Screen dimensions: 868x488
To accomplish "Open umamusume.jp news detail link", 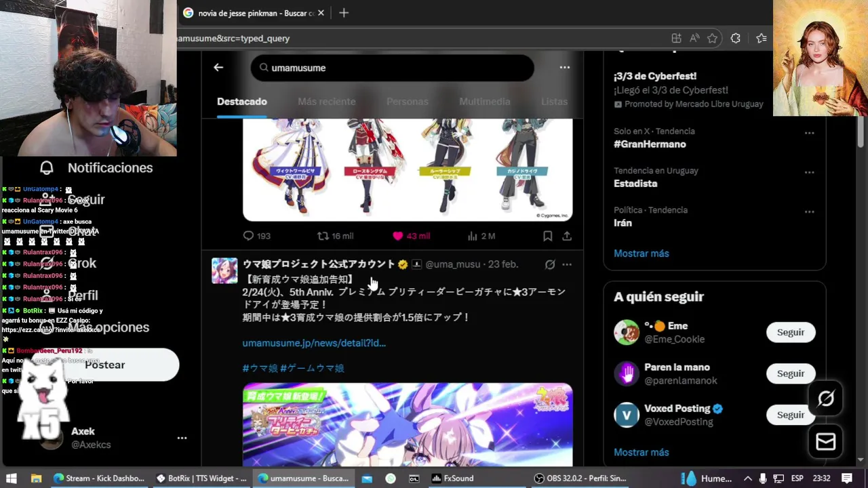I will tap(314, 343).
